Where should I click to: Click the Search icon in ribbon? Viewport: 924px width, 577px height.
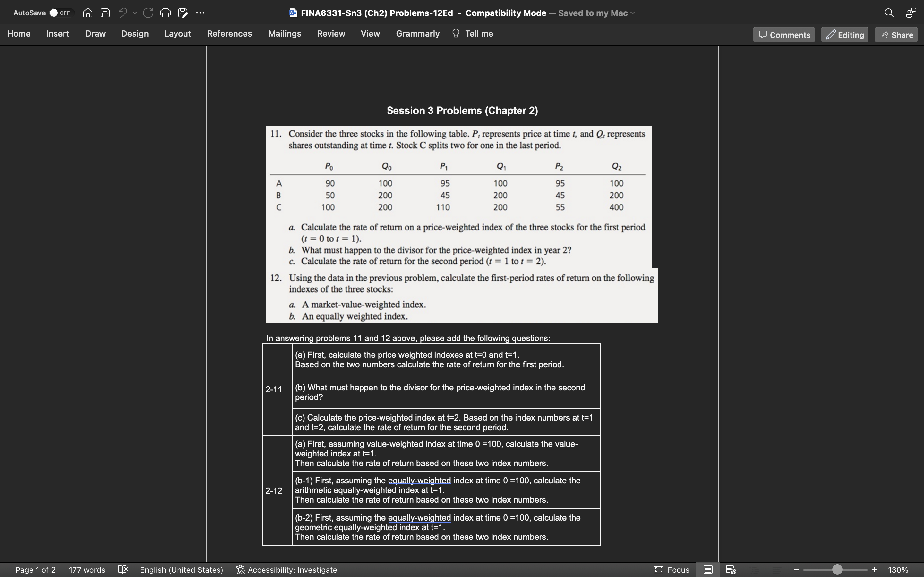889,12
